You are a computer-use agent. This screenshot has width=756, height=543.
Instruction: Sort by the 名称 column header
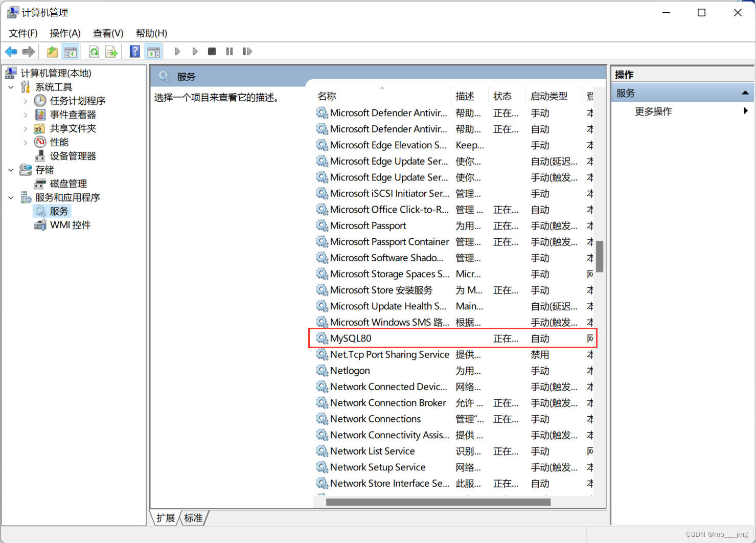click(382, 96)
